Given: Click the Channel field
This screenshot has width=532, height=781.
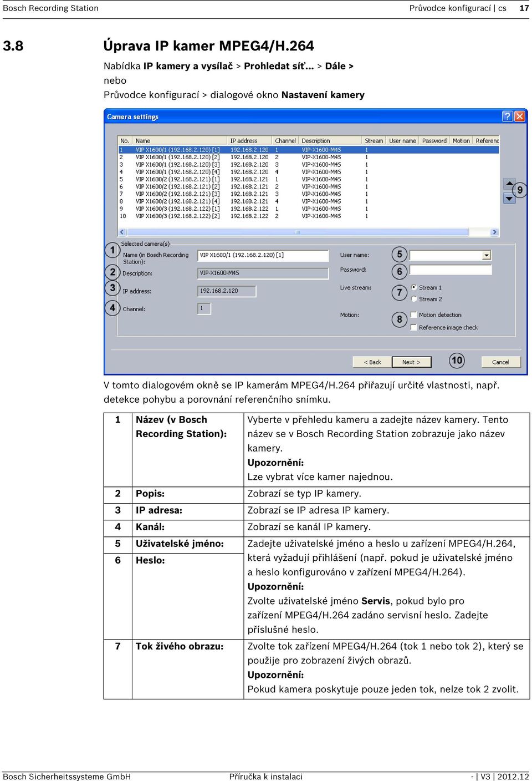Looking at the screenshot, I should click(204, 308).
